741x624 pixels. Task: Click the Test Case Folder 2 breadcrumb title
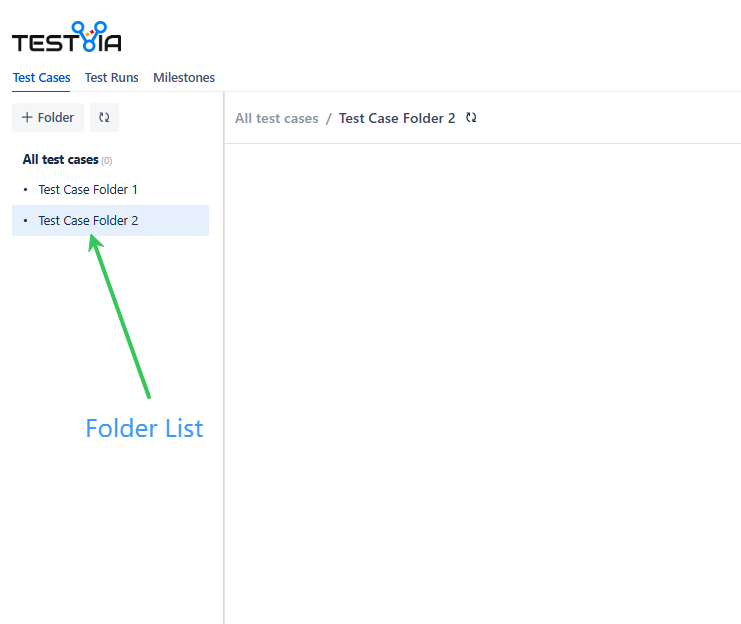(x=397, y=119)
